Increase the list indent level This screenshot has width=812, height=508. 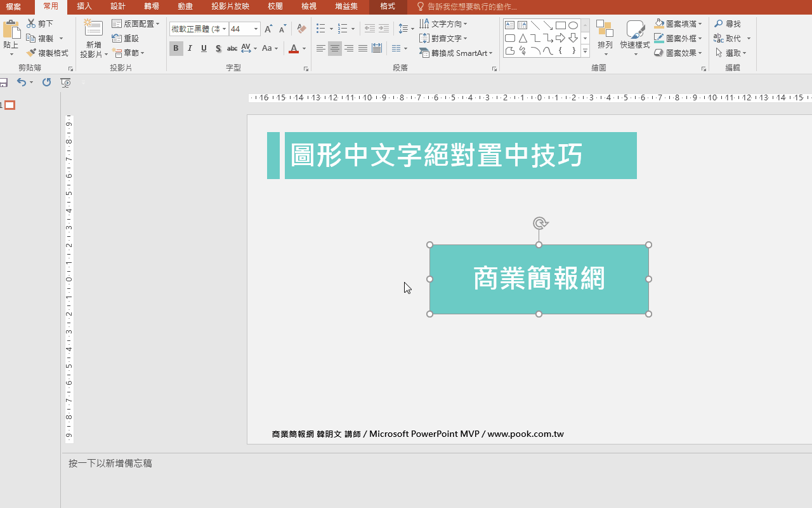[x=384, y=29]
